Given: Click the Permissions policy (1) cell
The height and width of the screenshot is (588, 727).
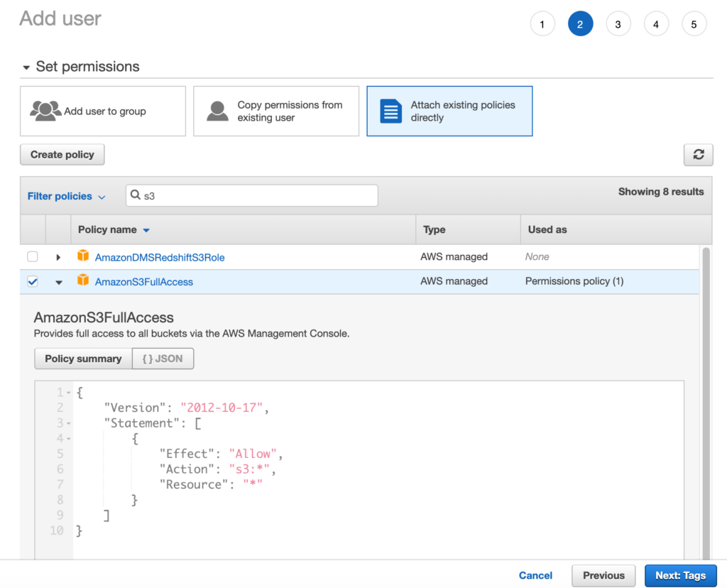Looking at the screenshot, I should pyautogui.click(x=574, y=281).
